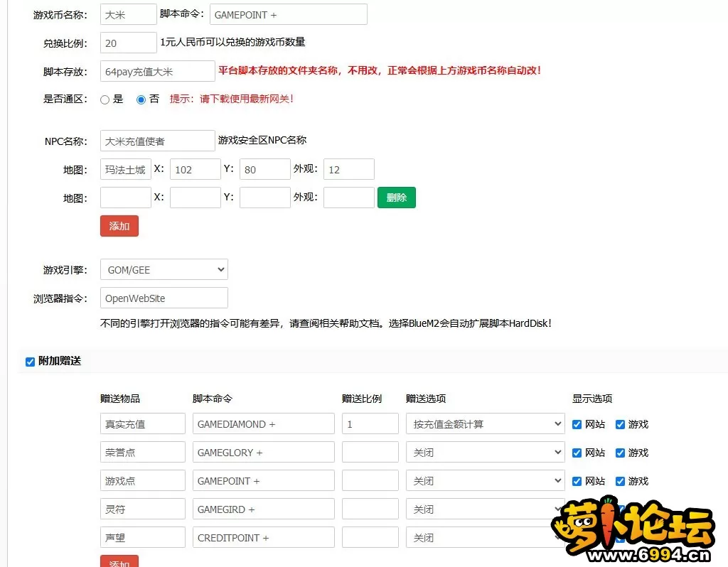This screenshot has width=728, height=567.
Task: Click the 赠送比例 field in 游戏点 row
Action: 370,481
